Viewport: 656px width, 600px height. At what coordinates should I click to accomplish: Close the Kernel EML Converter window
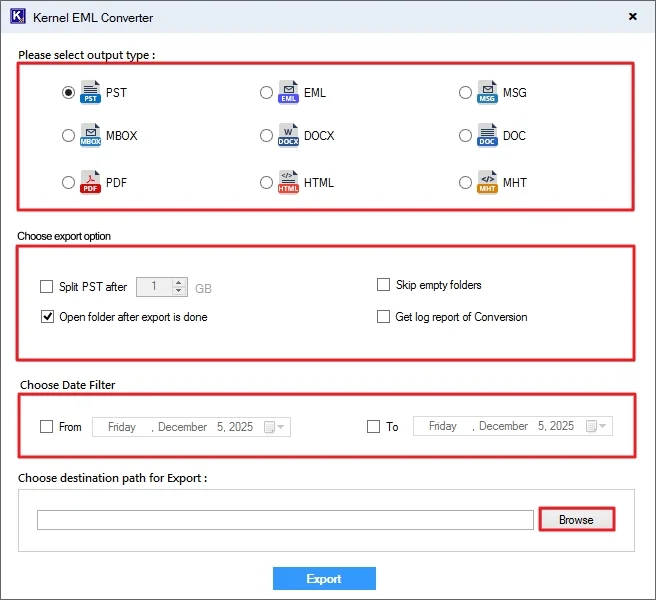tap(633, 16)
